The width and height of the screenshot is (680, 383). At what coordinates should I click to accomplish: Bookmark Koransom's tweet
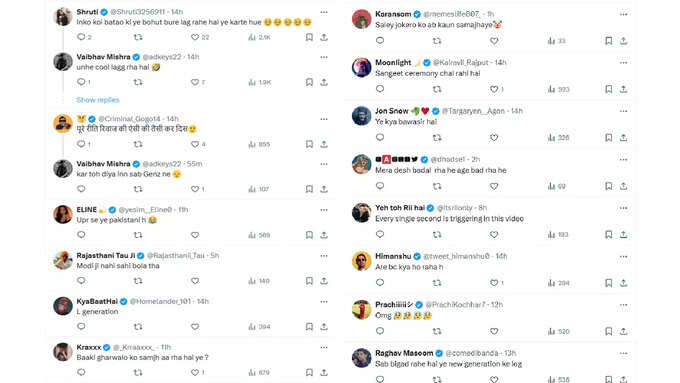tap(609, 41)
